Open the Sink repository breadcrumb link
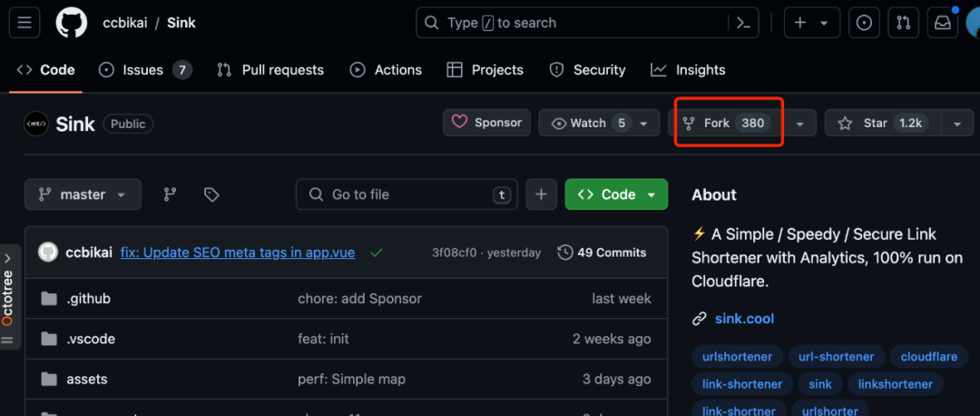This screenshot has width=980, height=416. [181, 23]
